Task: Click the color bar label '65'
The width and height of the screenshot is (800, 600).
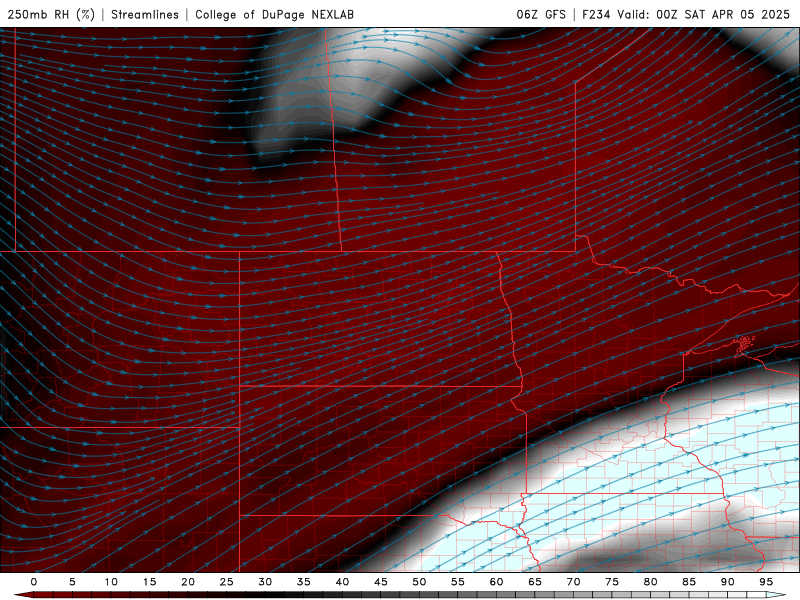Action: [535, 582]
